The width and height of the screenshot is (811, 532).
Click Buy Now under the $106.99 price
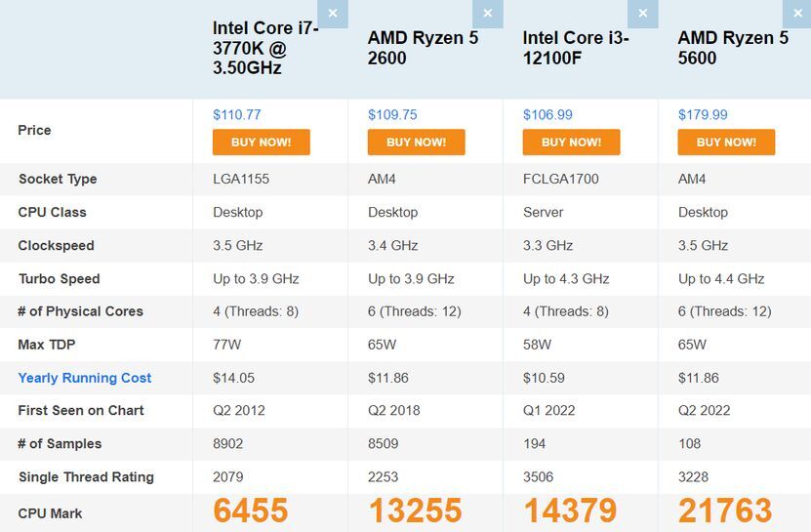pyautogui.click(x=571, y=142)
